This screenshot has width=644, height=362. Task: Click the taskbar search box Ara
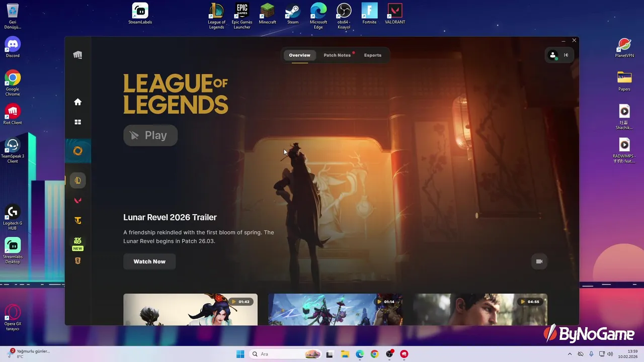point(286,354)
